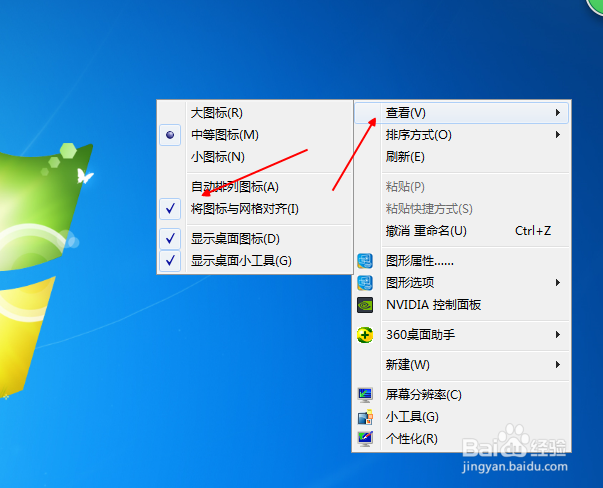The width and height of the screenshot is (603, 488).
Task: Click the disabled 粘贴快捷方式(S) entry
Action: click(x=461, y=209)
